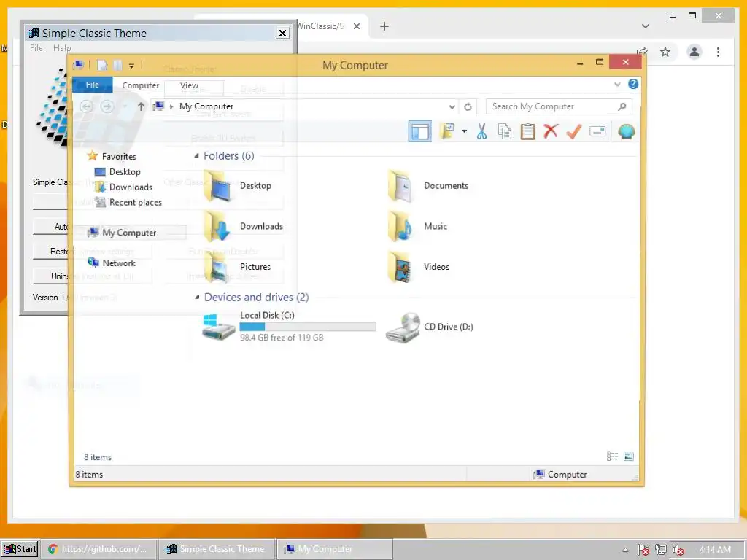This screenshot has height=560, width=747.
Task: Toggle the navigation pane layout icon in the toolbar
Action: coord(419,131)
